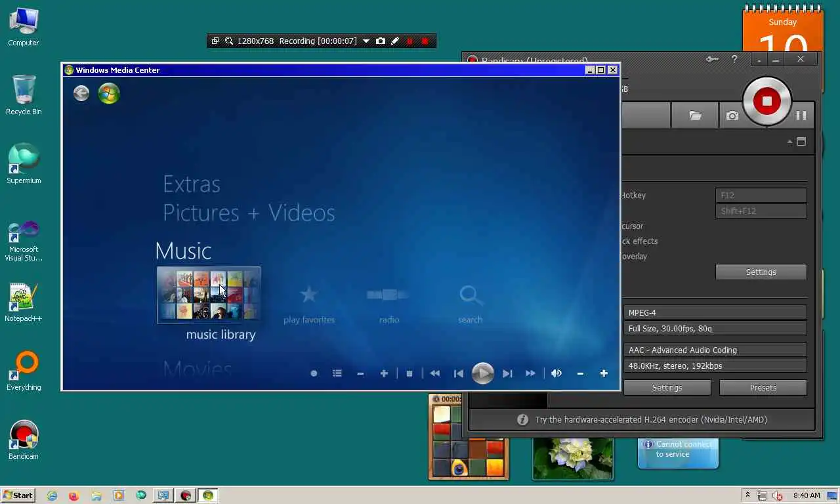Click 48.0KHz, stereo, 192kbps row
840x504 pixels.
(x=715, y=366)
